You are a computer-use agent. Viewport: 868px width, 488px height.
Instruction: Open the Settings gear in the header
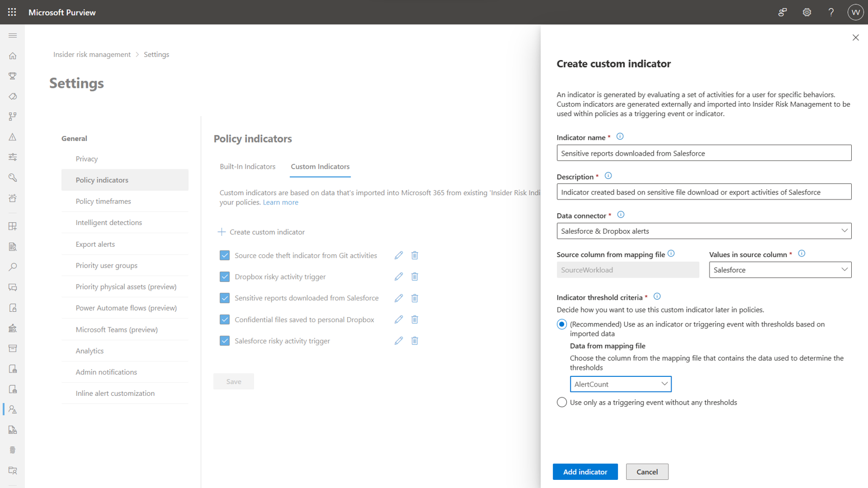pos(807,12)
